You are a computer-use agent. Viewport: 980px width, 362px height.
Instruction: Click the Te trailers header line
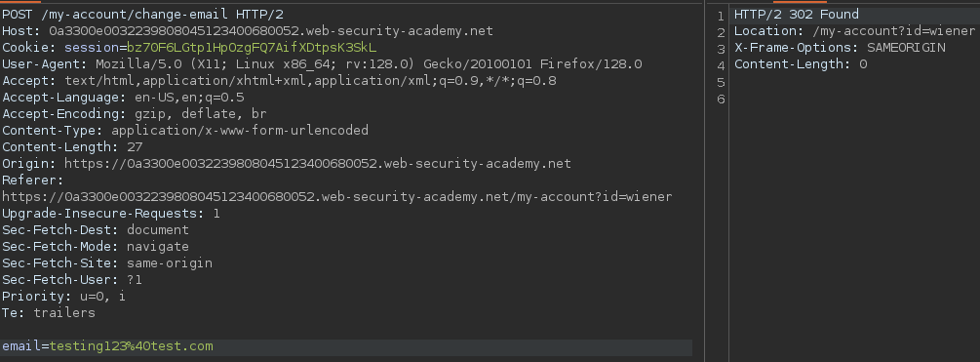[x=49, y=312]
